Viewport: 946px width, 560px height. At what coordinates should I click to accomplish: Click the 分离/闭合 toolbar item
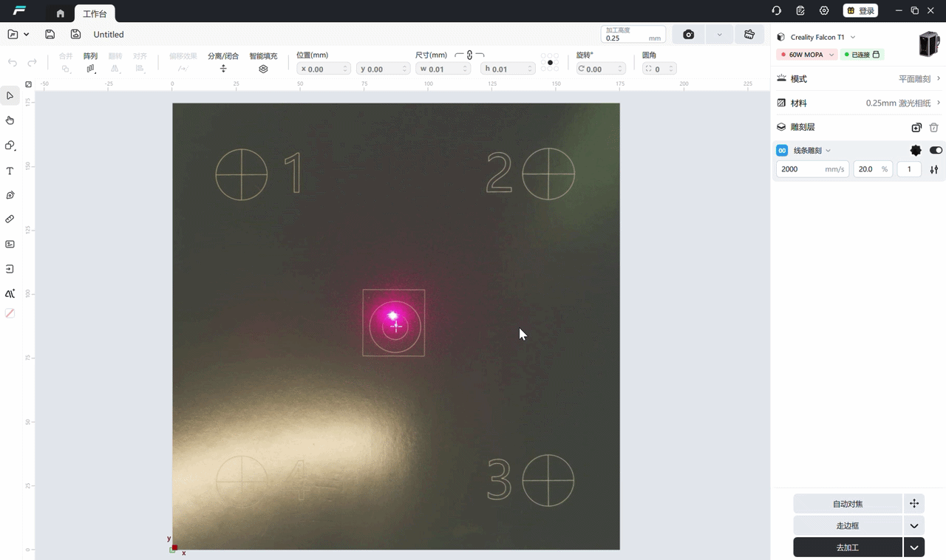click(223, 62)
